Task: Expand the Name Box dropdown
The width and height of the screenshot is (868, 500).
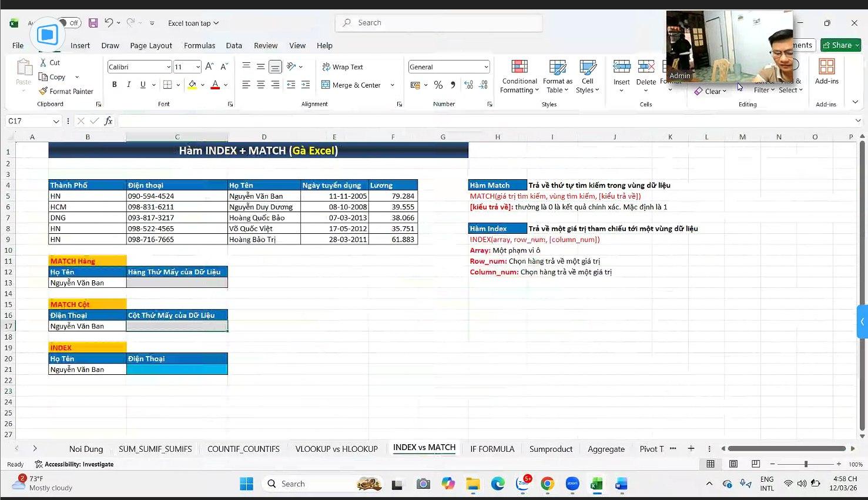Action: click(56, 121)
